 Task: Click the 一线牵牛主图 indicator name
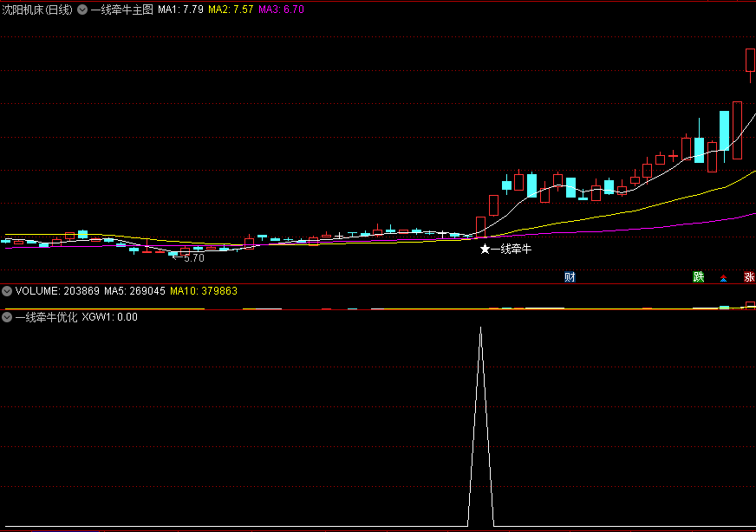[x=122, y=10]
